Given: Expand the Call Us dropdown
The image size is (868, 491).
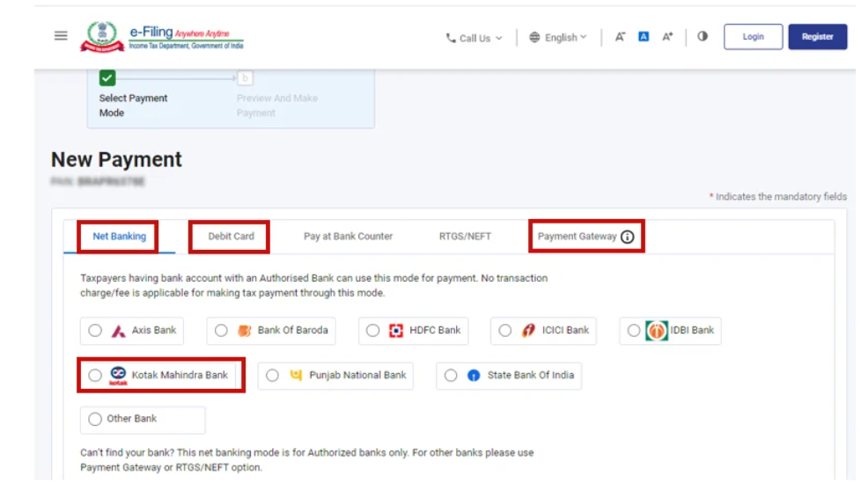Looking at the screenshot, I should tap(474, 38).
